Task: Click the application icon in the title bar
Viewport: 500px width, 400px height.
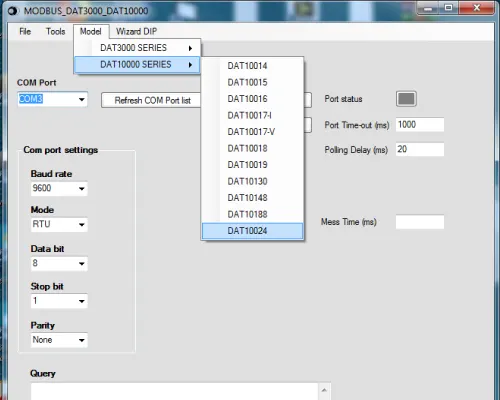Action: click(13, 11)
